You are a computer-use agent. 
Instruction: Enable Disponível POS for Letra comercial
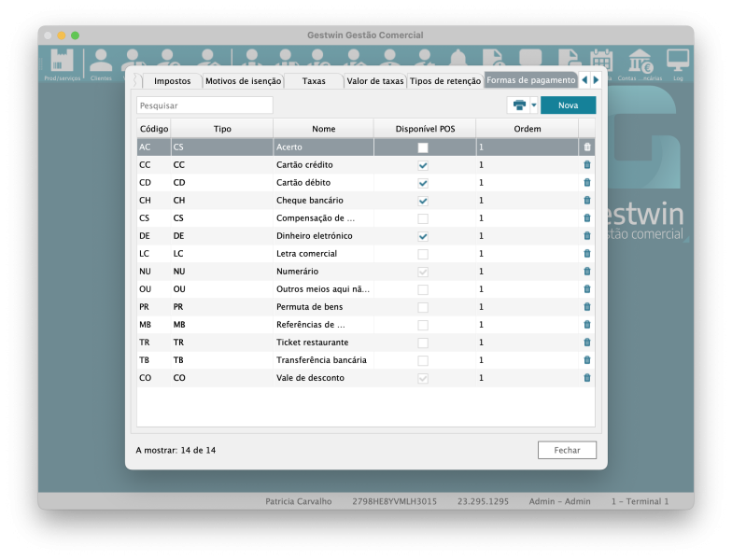pyautogui.click(x=423, y=254)
